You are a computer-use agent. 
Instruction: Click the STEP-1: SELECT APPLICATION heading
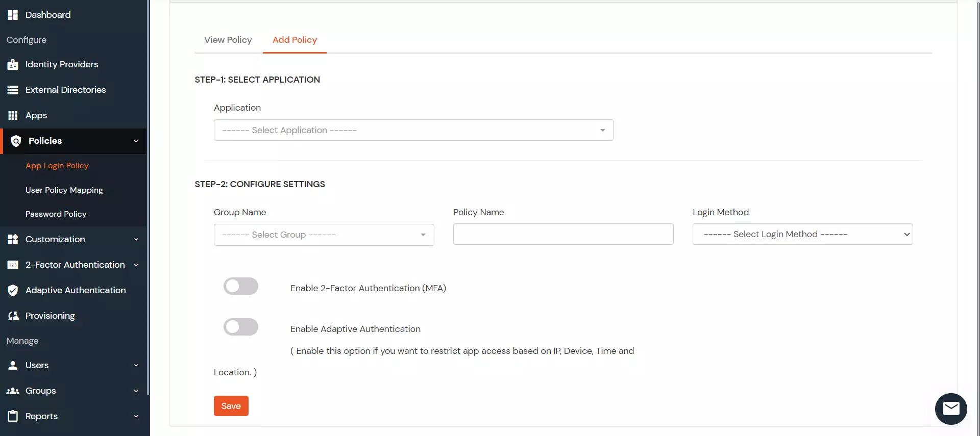(257, 80)
